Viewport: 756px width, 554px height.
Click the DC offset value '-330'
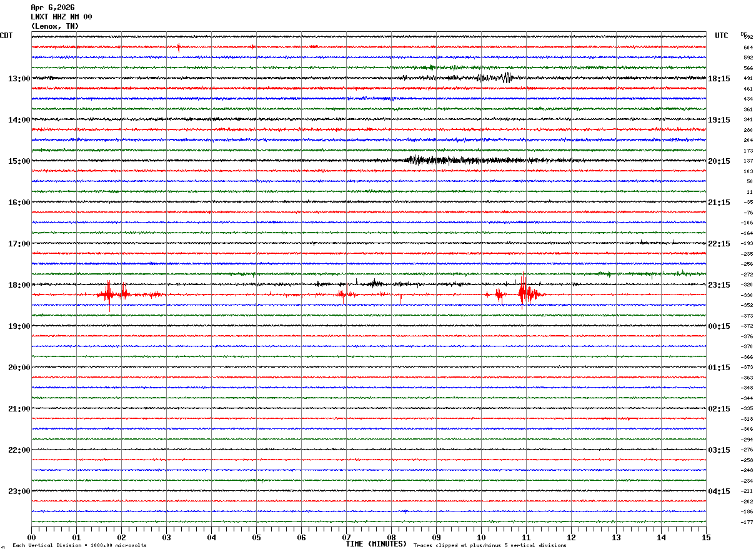tap(747, 295)
